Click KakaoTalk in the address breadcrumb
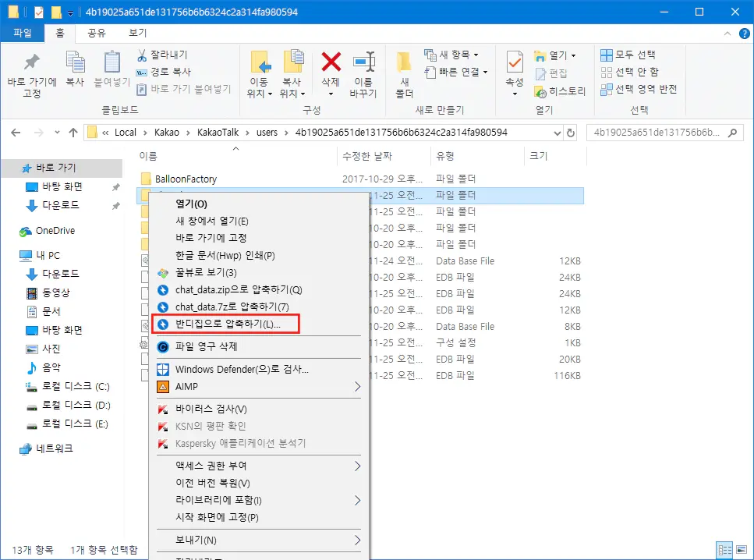 point(218,133)
